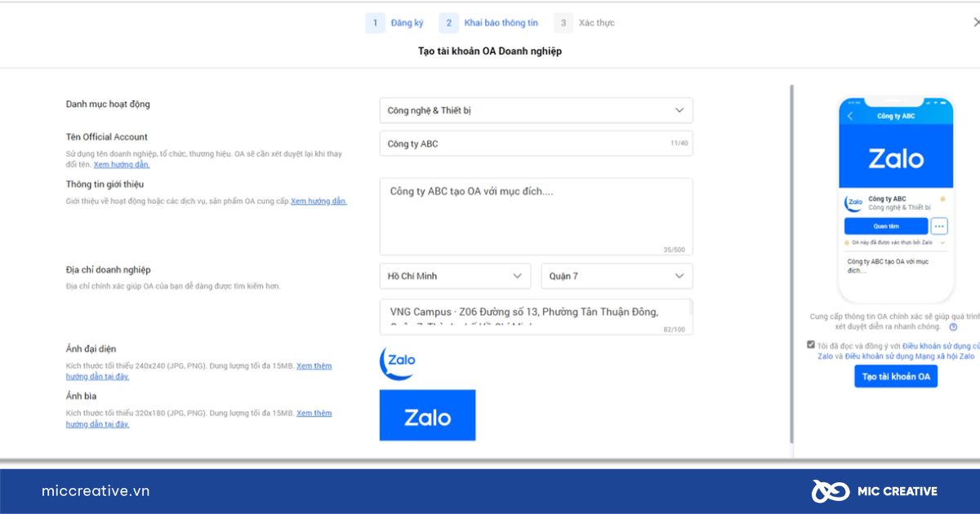This screenshot has width=980, height=514.
Task: Open Xem thêm hướng dẫn link for Ảnh đại diện
Action: tap(199, 371)
